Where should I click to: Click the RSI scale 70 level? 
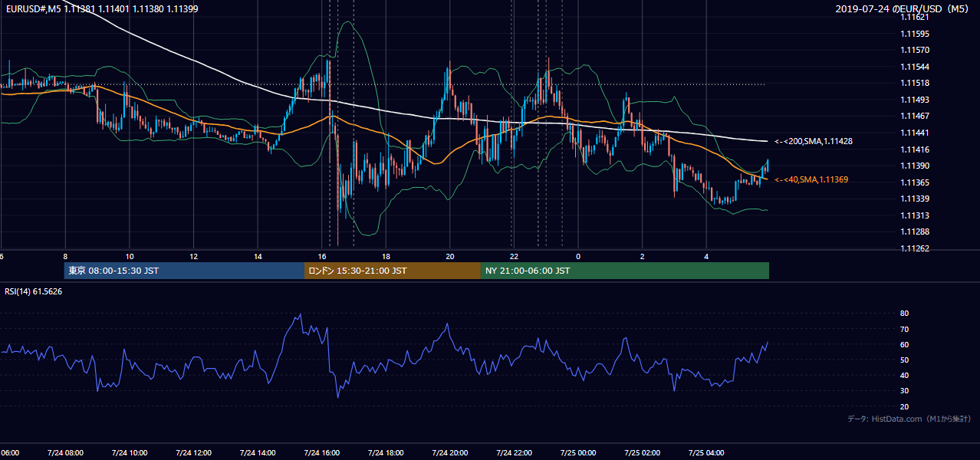(904, 329)
